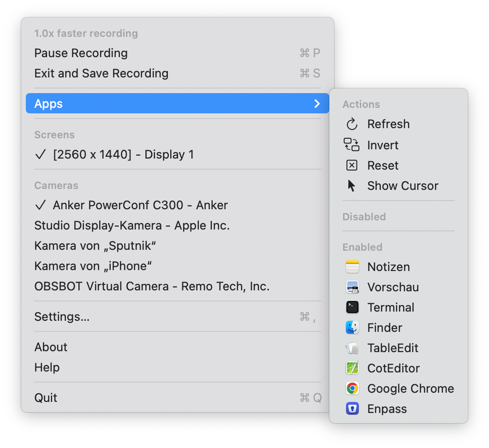The height and width of the screenshot is (448, 489).
Task: Click the CotEditor app icon
Action: click(352, 368)
